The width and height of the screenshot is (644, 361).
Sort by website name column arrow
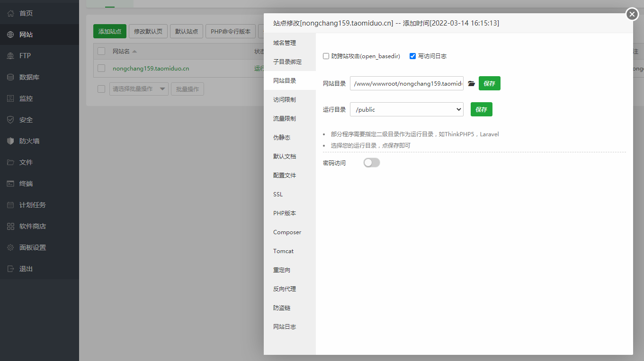coord(134,51)
